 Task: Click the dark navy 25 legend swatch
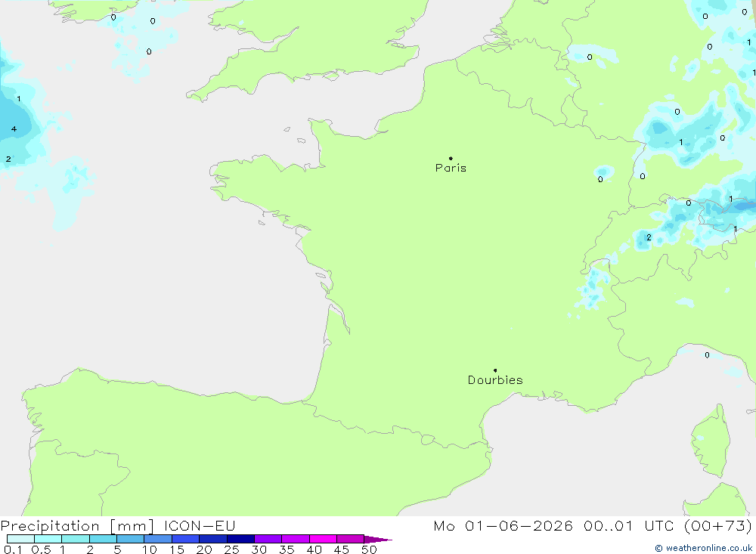click(240, 539)
